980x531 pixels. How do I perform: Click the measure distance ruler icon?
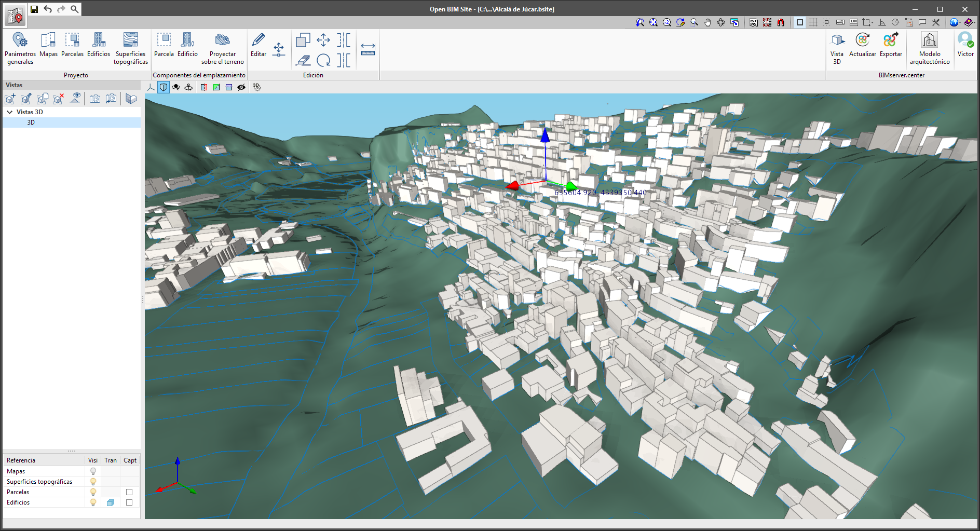click(x=367, y=49)
